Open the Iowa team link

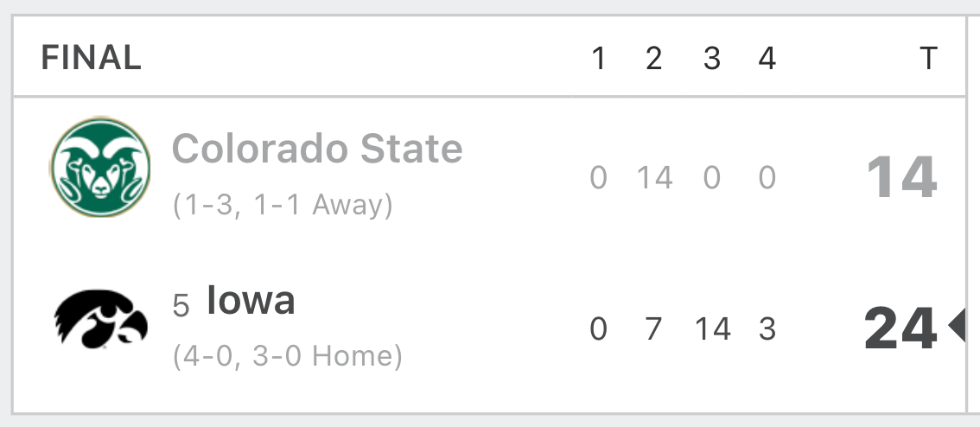tap(251, 300)
